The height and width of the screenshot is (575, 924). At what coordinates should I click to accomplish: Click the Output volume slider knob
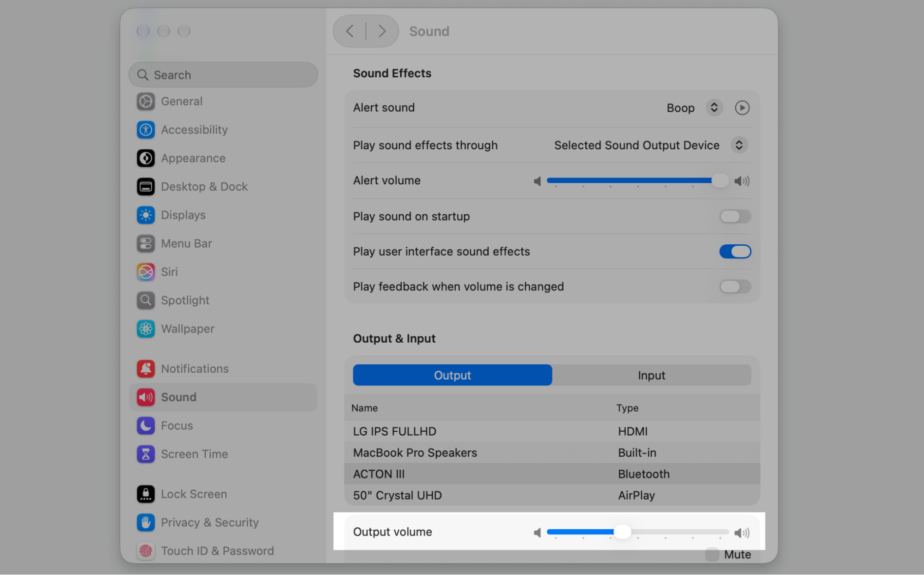622,532
